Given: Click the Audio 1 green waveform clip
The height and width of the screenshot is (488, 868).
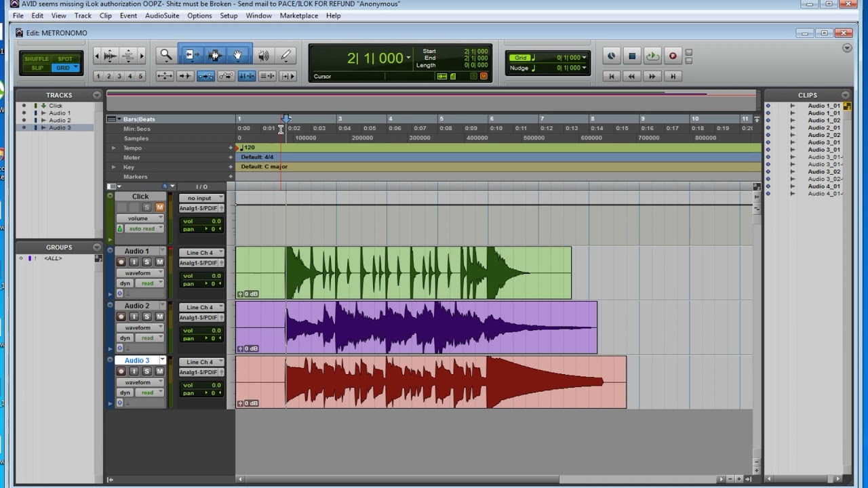Looking at the screenshot, I should point(403,272).
